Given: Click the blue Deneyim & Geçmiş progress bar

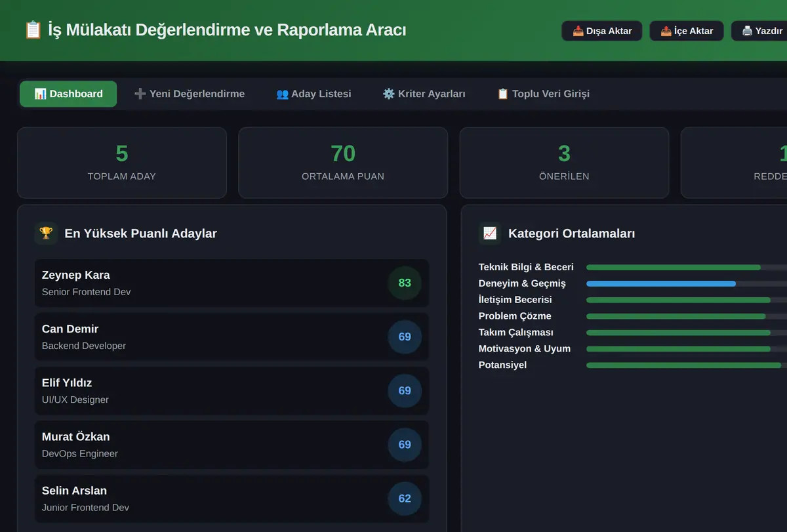Looking at the screenshot, I should (687, 283).
